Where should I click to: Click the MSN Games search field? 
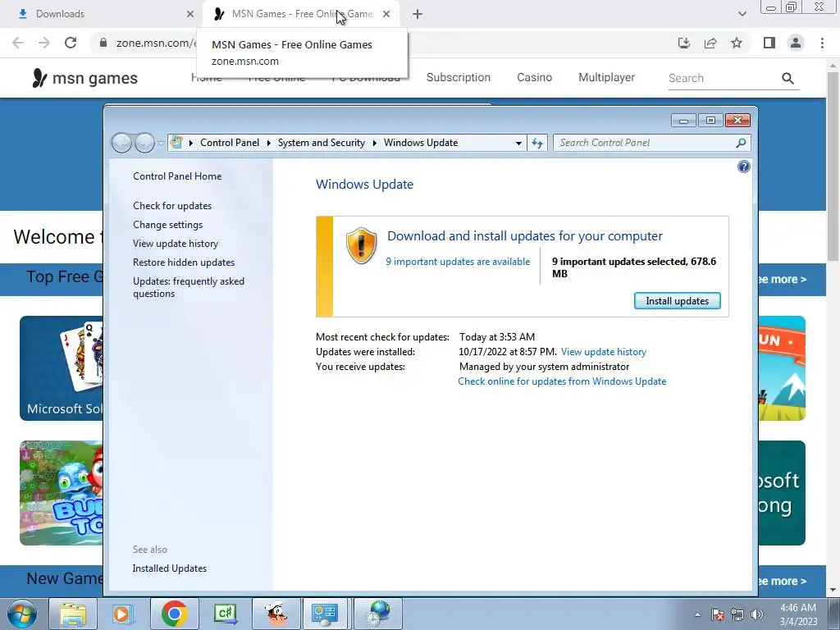724,78
